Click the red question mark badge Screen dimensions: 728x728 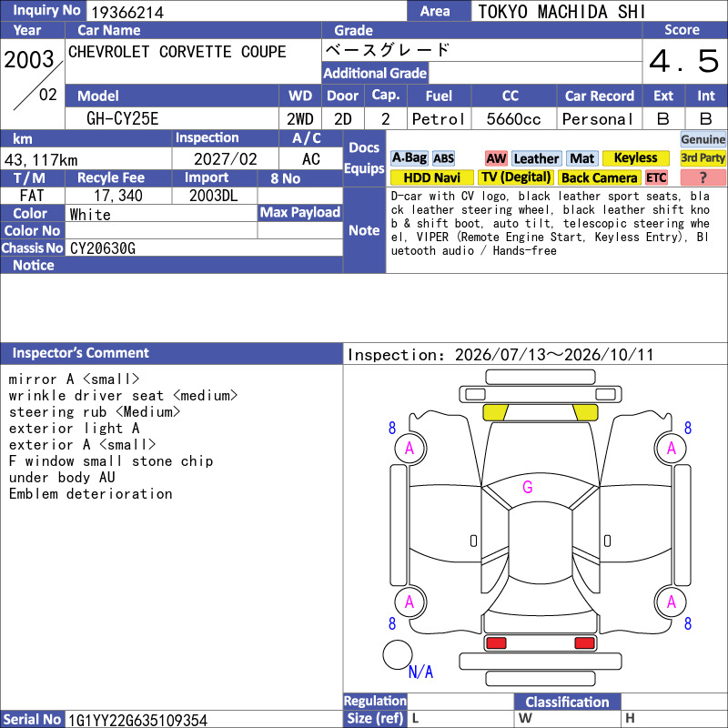coord(703,177)
